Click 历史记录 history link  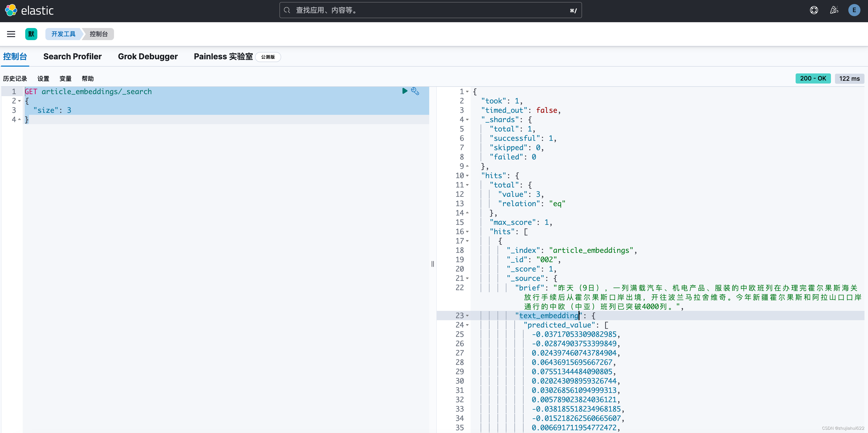(15, 78)
